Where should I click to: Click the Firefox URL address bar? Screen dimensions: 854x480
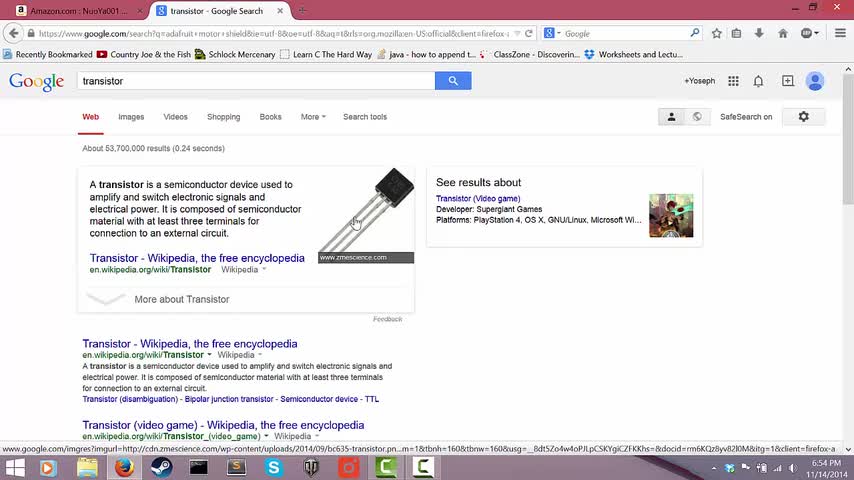pyautogui.click(x=274, y=33)
